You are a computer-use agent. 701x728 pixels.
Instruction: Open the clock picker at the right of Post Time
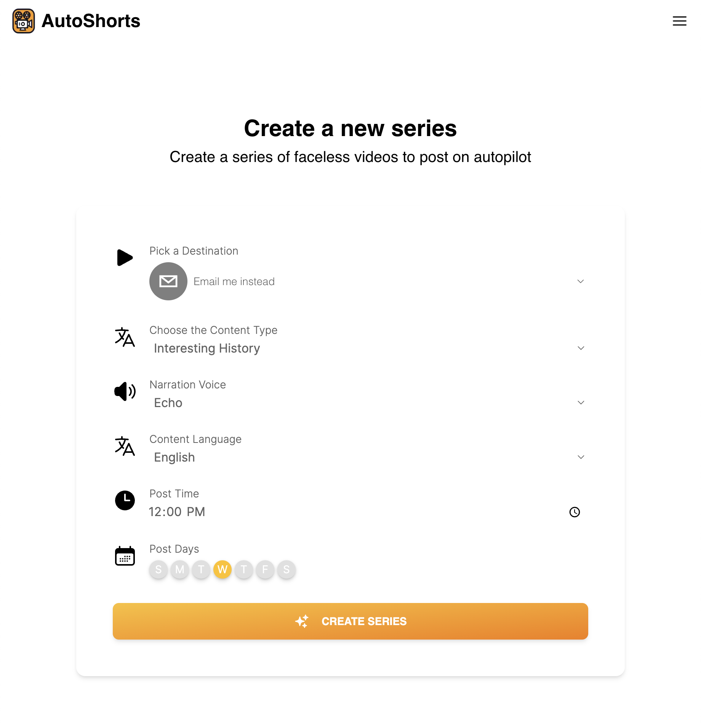(x=575, y=512)
